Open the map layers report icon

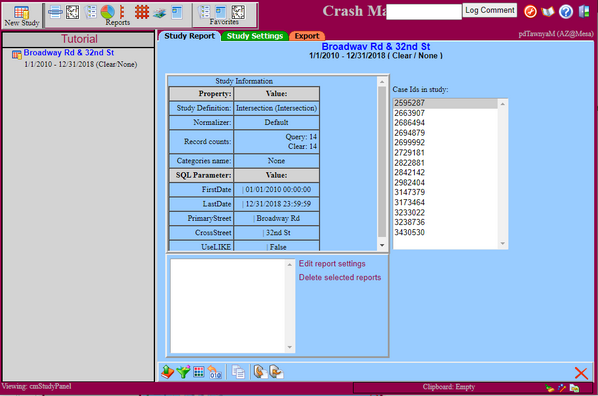[159, 13]
